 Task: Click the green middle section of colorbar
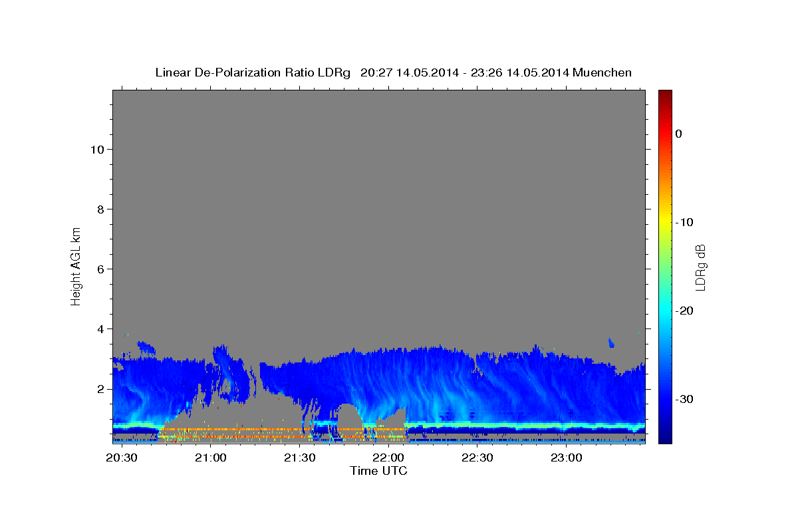pos(665,266)
